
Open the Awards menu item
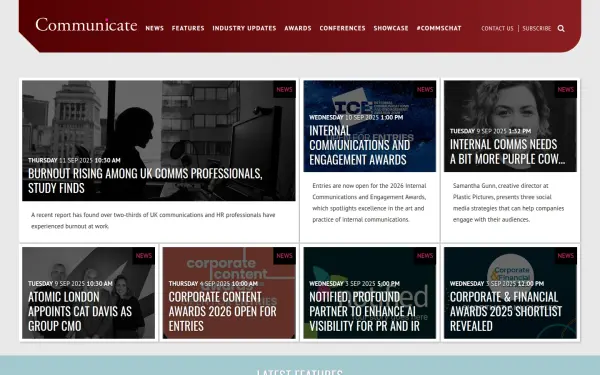(298, 28)
